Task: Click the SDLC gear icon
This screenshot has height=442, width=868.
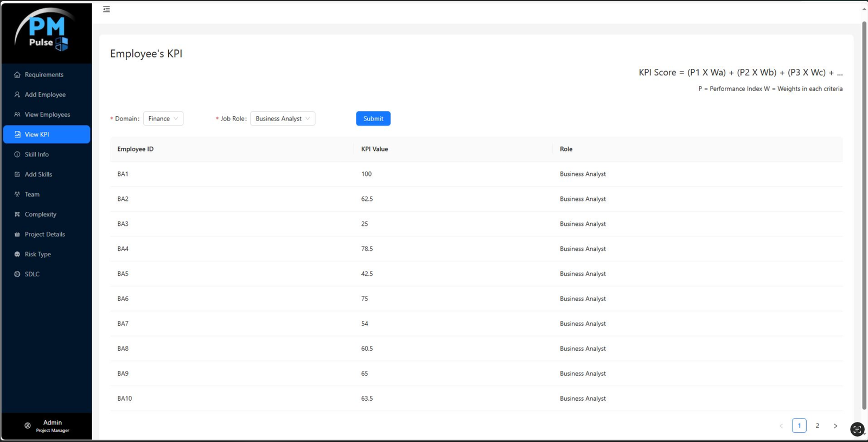Action: [17, 274]
